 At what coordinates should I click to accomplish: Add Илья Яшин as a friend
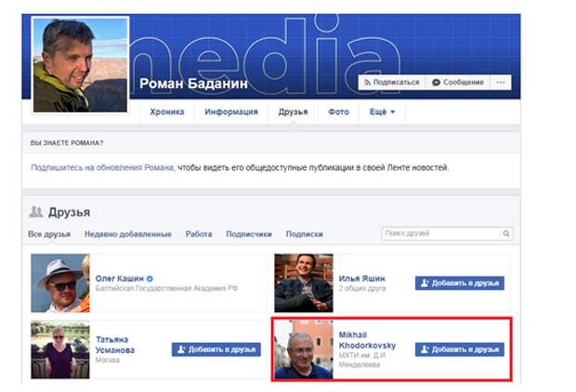point(460,283)
